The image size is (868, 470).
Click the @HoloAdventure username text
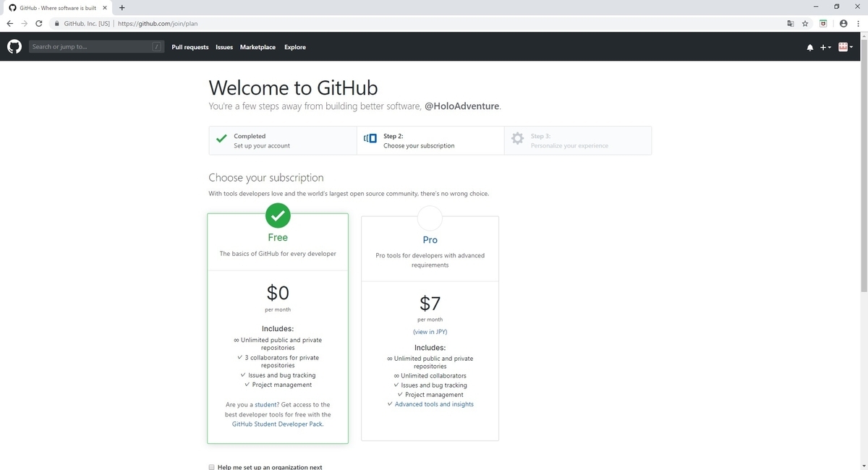(462, 106)
